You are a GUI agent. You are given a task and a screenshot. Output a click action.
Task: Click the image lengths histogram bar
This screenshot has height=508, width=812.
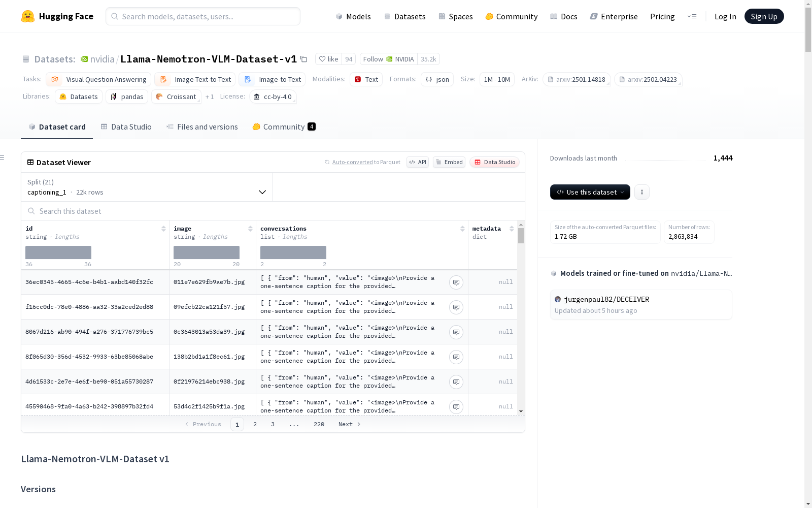[x=207, y=252]
